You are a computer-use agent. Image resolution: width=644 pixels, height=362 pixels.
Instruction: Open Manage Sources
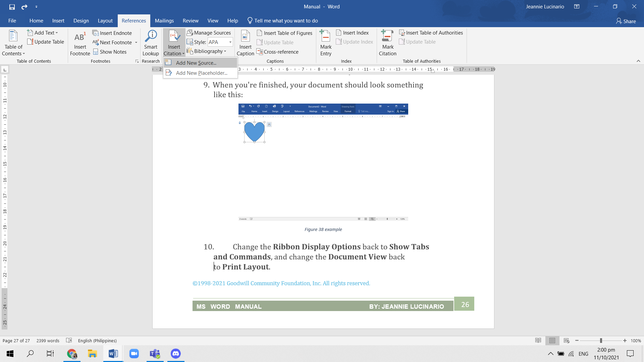[209, 33]
